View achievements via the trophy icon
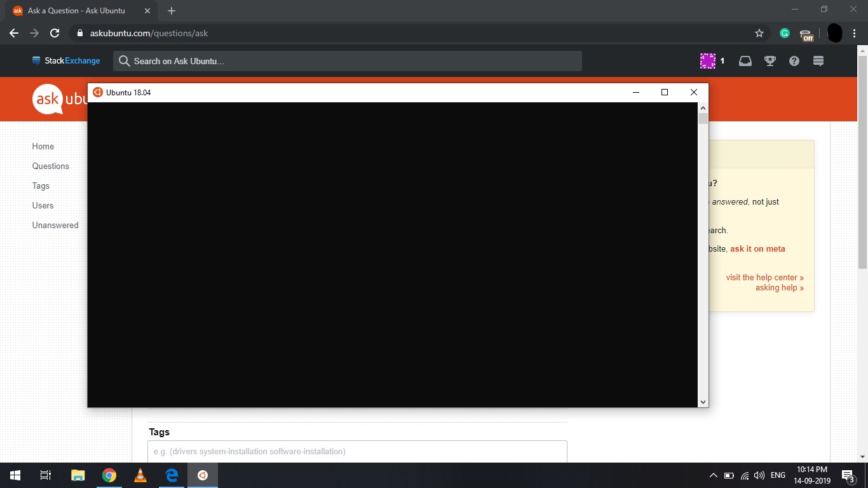The width and height of the screenshot is (868, 488). point(770,61)
